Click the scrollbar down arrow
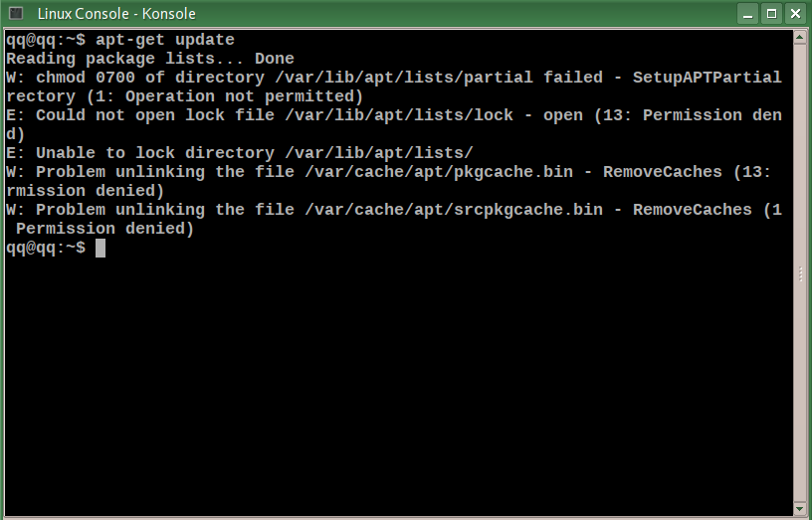The width and height of the screenshot is (812, 520). (x=801, y=508)
